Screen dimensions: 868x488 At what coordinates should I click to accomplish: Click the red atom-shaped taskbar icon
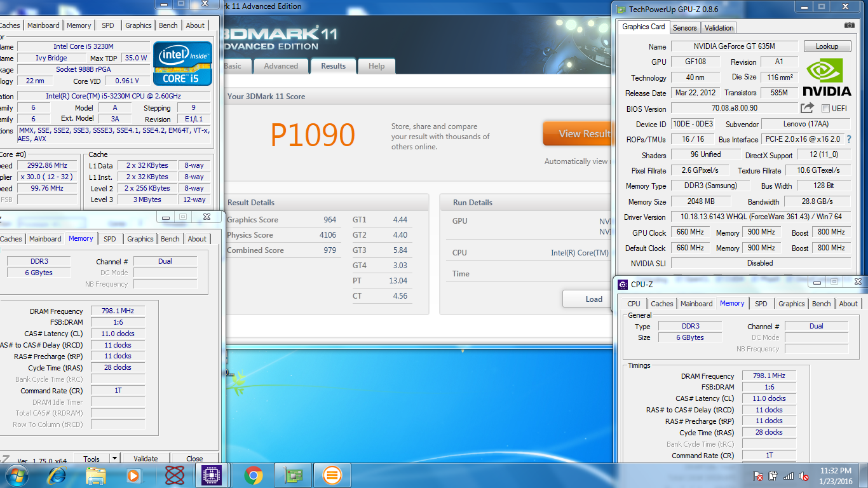tap(174, 475)
